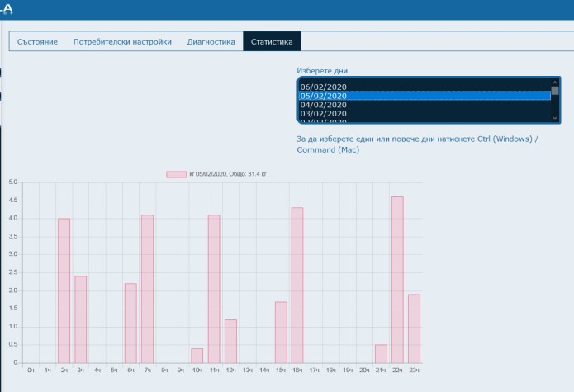Image resolution: width=574 pixels, height=392 pixels.
Task: Click the day list scroll-down arrow
Action: [555, 120]
